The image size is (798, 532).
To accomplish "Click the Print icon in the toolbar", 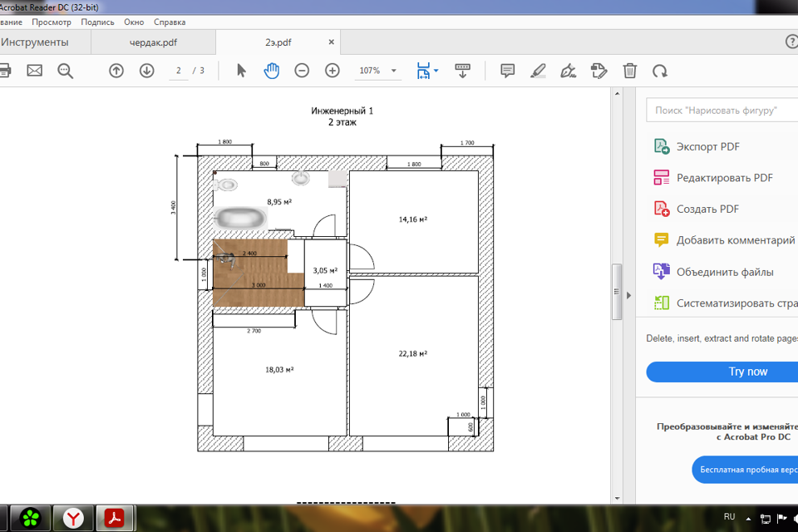I will pos(4,71).
